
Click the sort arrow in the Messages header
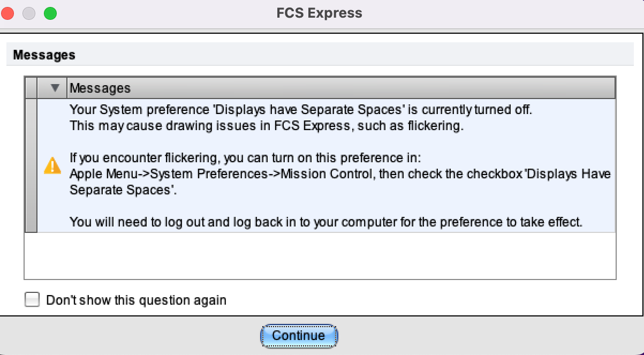tap(54, 88)
